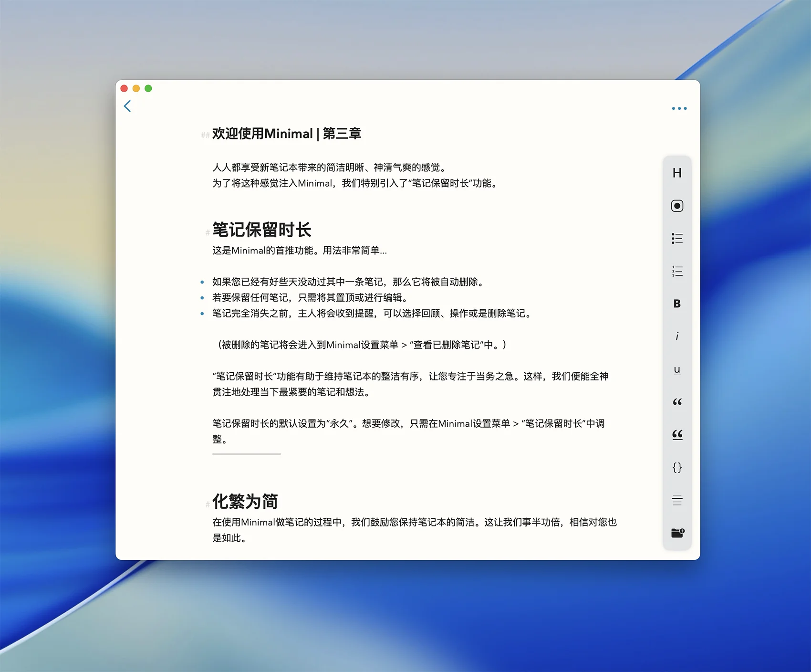811x672 pixels.
Task: Click the underlined quotation mark icon
Action: coord(677,434)
